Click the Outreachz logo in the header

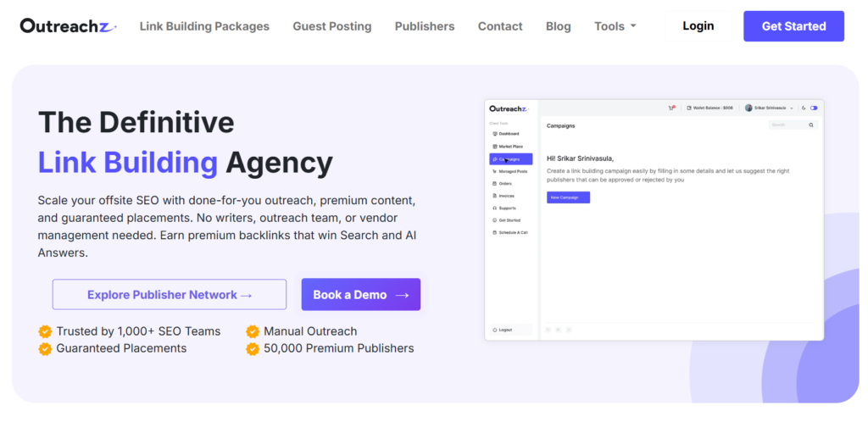(68, 25)
